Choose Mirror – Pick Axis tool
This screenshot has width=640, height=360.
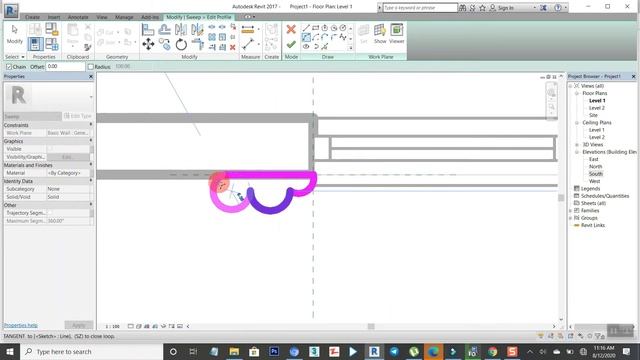(x=181, y=29)
